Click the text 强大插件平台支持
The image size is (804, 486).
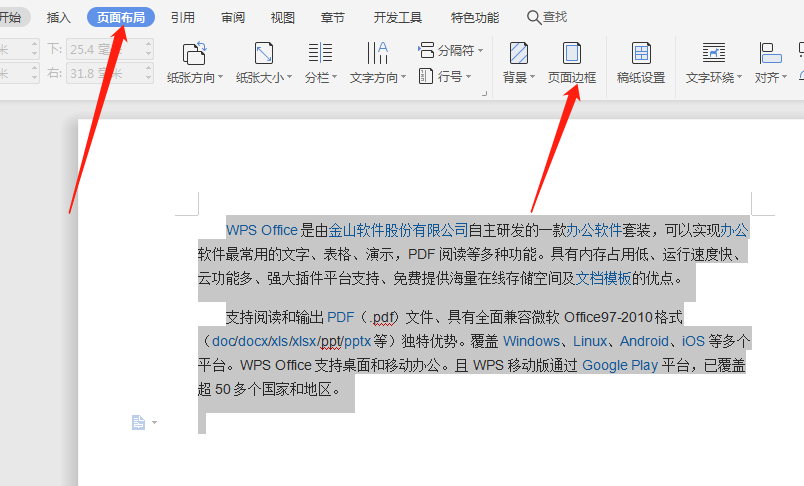click(x=323, y=278)
